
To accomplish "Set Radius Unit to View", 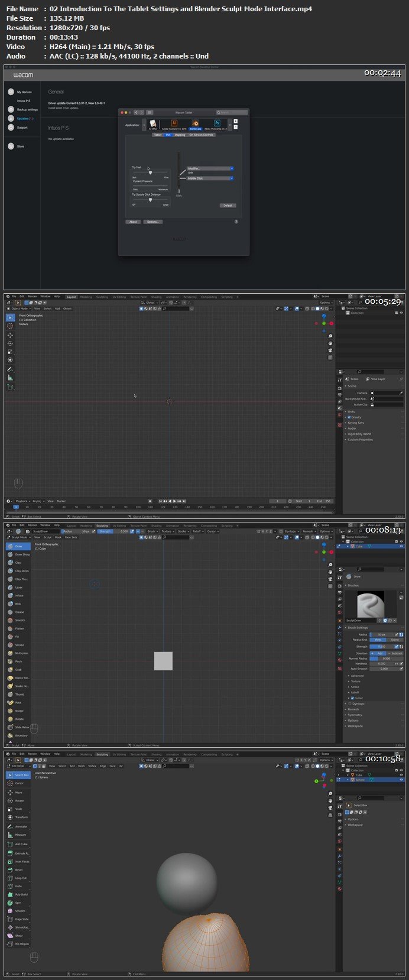I will pos(378,640).
